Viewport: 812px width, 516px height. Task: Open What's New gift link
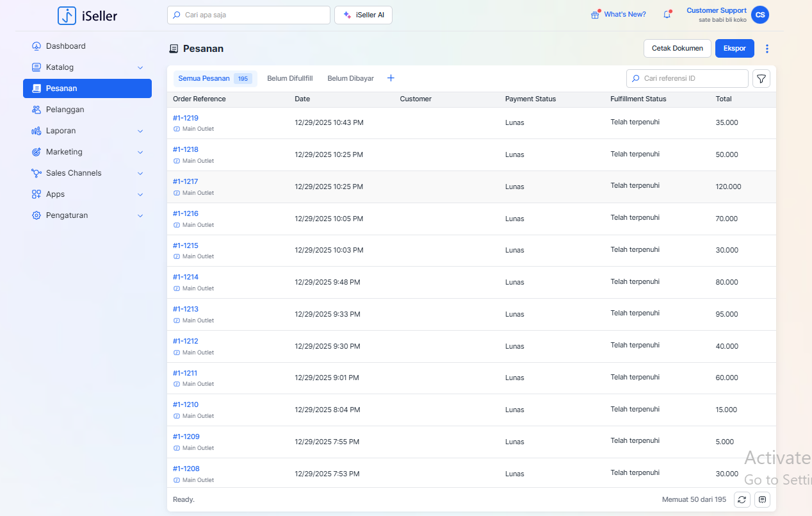618,14
